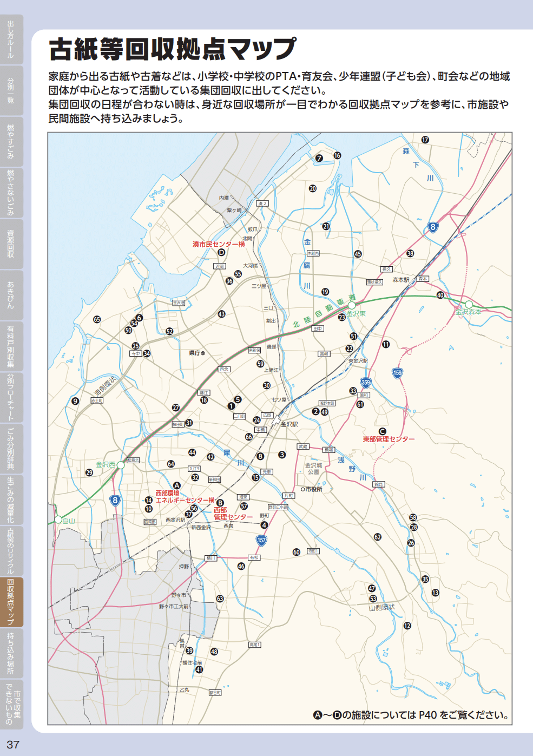Click numbered marker 17 at top of map
Screen dimensions: 533x756
point(425,140)
